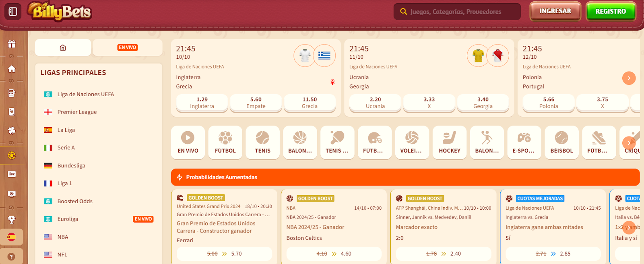Select the E-SPO... gamepad category
Screen dimensions: 644x264
point(524,142)
